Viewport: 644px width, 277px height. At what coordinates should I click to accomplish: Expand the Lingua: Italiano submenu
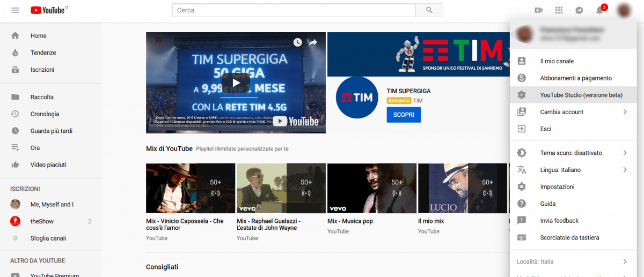(x=625, y=170)
